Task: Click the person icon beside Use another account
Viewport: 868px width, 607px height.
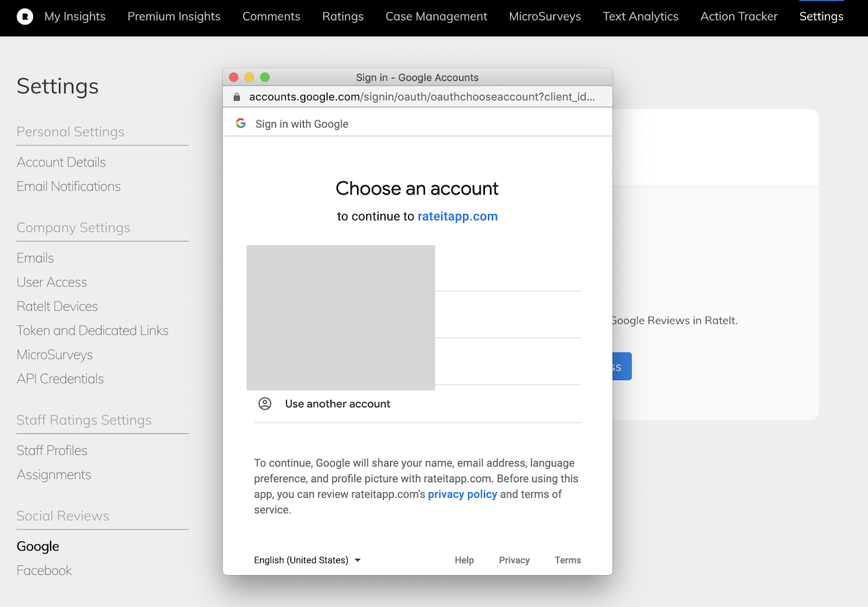Action: (x=265, y=404)
